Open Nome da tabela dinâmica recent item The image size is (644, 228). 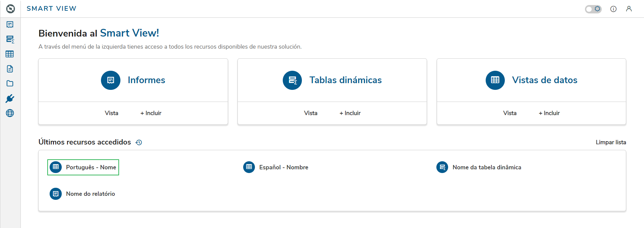479,167
